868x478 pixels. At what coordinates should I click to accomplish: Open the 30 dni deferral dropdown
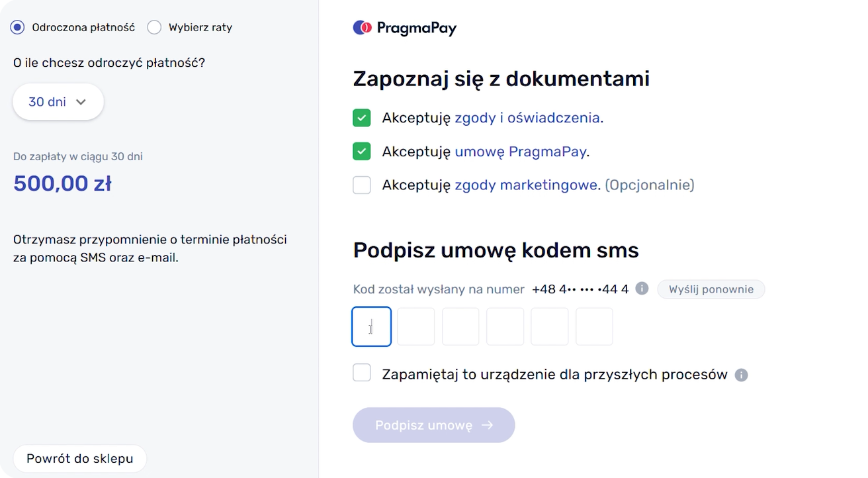(58, 102)
